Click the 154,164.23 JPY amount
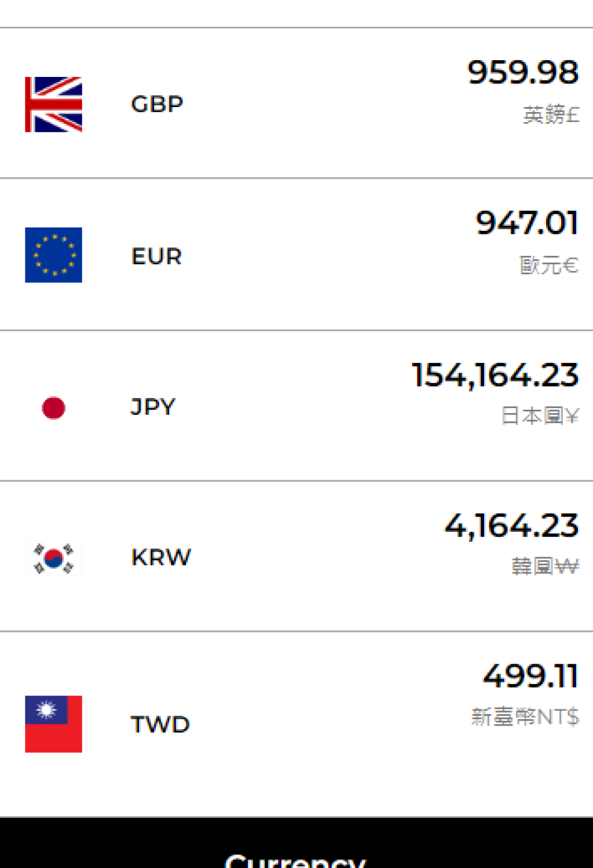The width and height of the screenshot is (593, 868). pos(495,375)
